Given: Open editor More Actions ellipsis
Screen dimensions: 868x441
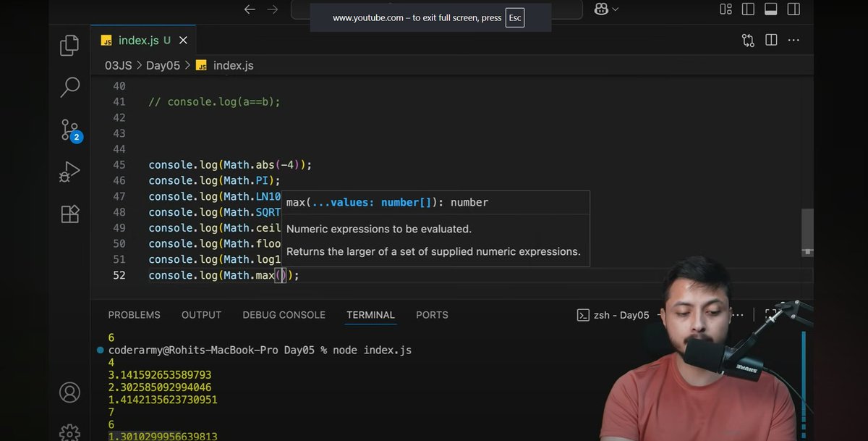Looking at the screenshot, I should pos(794,41).
